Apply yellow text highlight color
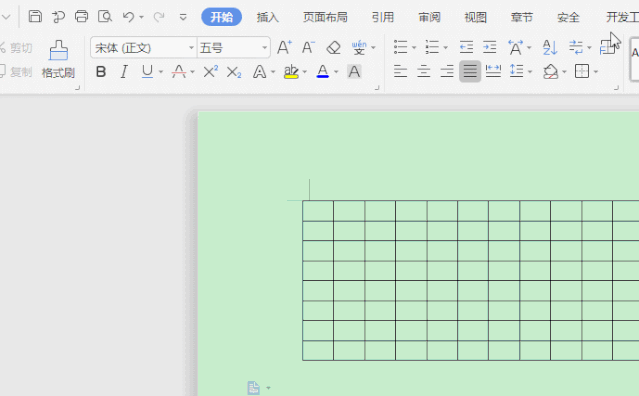639x396 pixels. pos(291,72)
